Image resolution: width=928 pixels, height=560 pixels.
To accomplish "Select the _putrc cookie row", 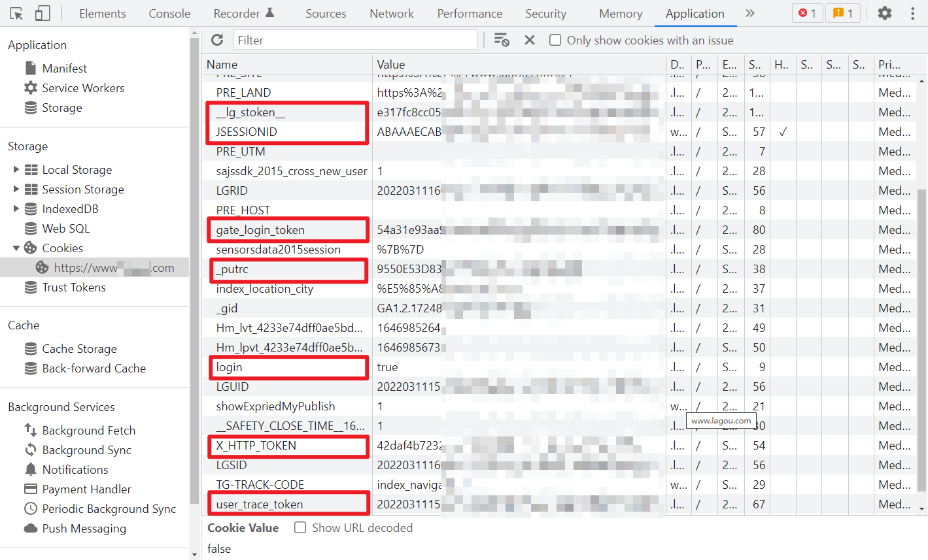I will click(559, 269).
